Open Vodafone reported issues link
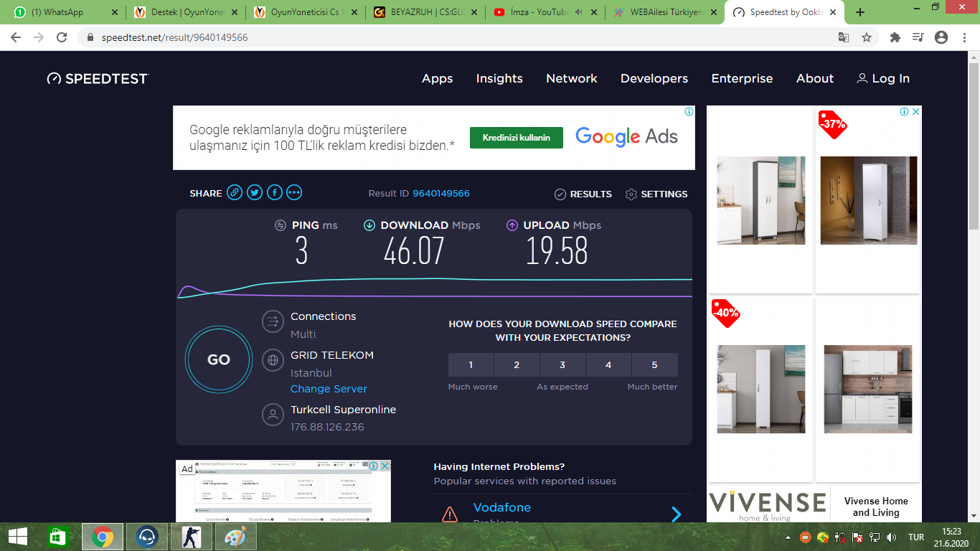Viewport: 980px width, 551px height. 502,507
